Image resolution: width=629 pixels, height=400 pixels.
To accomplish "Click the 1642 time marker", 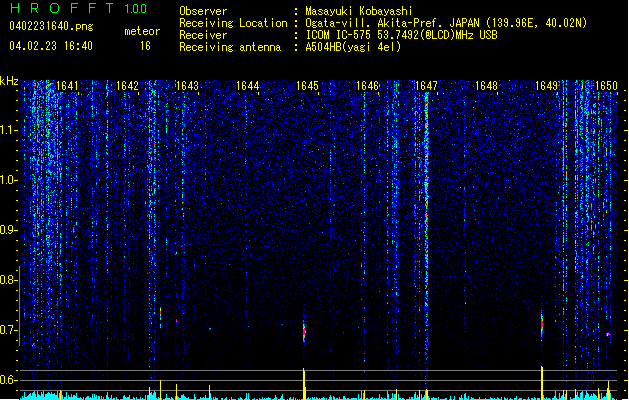I will click(127, 86).
